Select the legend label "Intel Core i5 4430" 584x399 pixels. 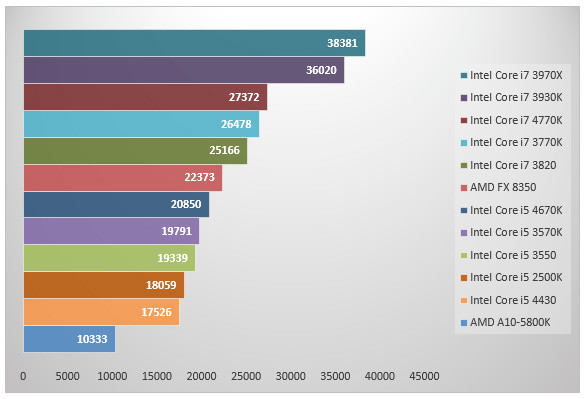point(513,300)
